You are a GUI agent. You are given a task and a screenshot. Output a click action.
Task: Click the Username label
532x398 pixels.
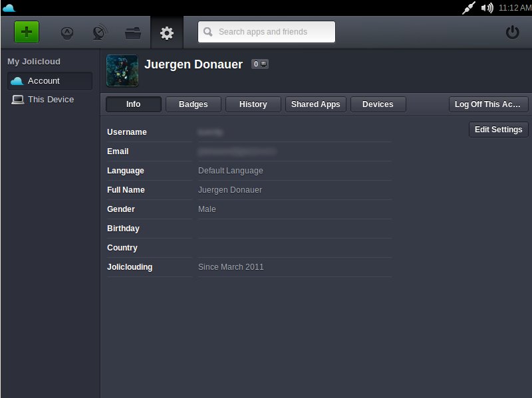tap(127, 132)
